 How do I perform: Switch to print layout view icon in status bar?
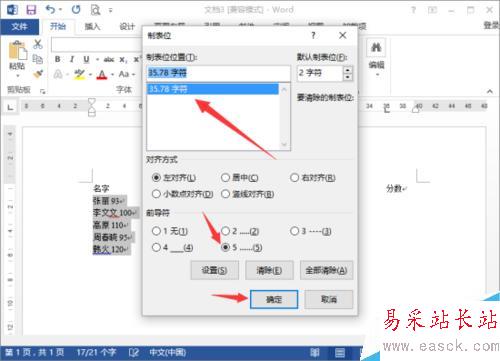pos(340,352)
